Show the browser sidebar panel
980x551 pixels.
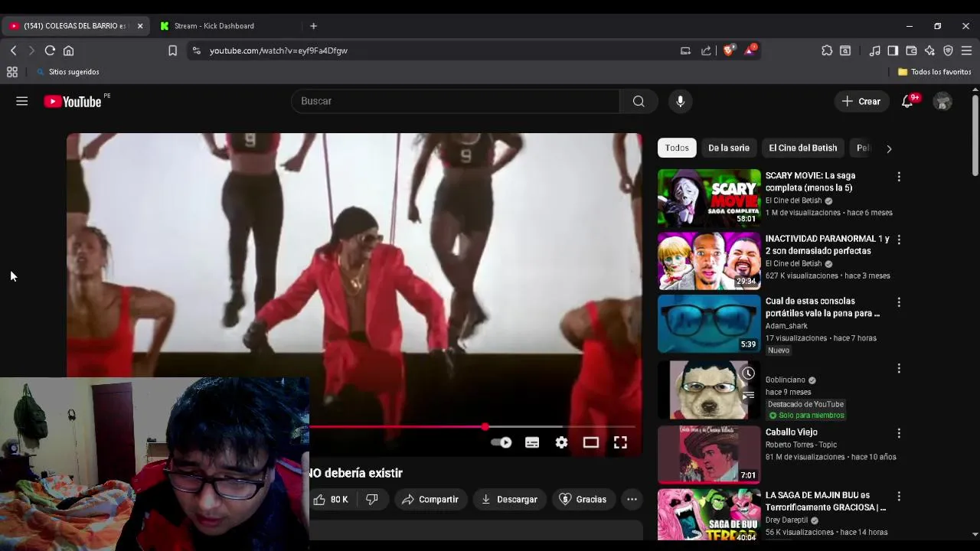pos(893,51)
